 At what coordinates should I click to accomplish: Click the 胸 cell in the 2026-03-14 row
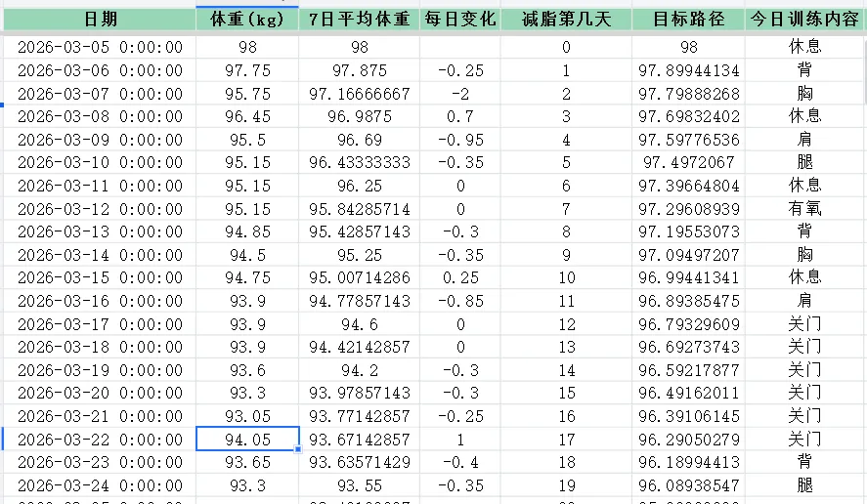tap(804, 255)
